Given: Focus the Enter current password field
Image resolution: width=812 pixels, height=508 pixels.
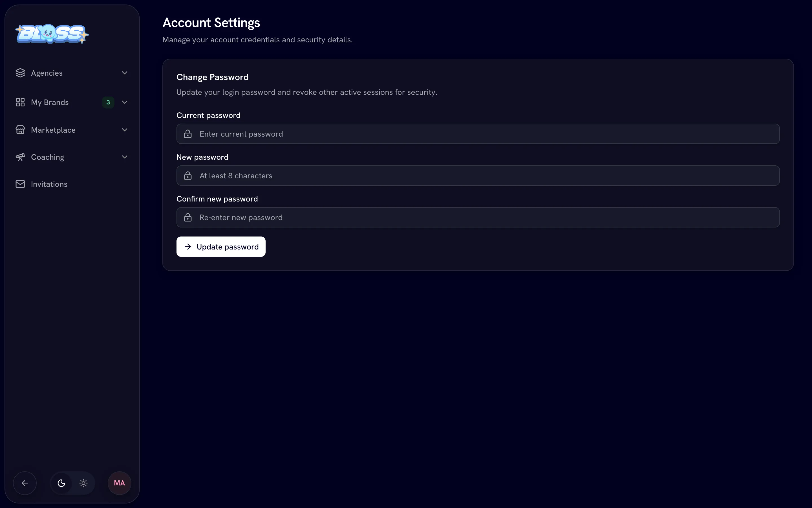Looking at the screenshot, I should click(478, 134).
